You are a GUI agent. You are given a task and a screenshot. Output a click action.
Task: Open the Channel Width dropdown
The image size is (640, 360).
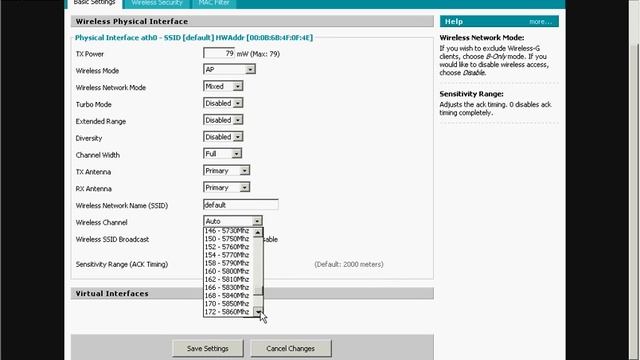point(222,154)
